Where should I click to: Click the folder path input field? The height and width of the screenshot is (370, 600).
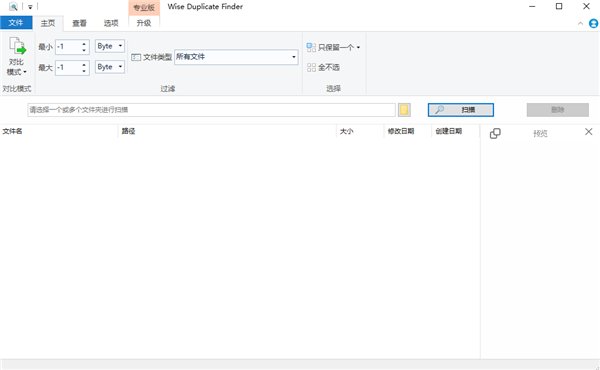tap(211, 110)
